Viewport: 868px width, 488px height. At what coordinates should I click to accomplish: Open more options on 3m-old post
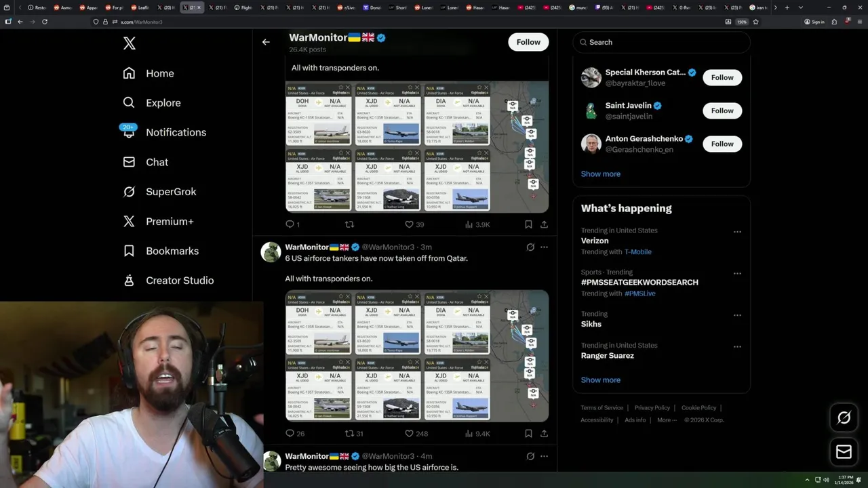click(544, 247)
